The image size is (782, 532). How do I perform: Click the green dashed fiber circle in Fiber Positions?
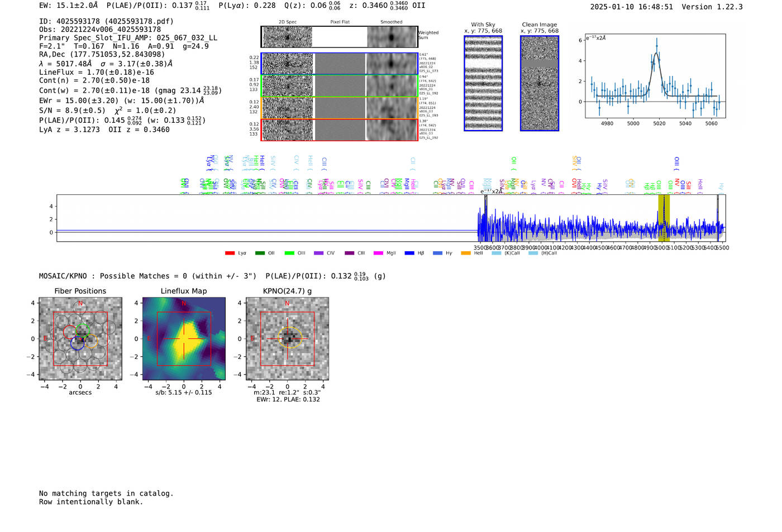(83, 330)
